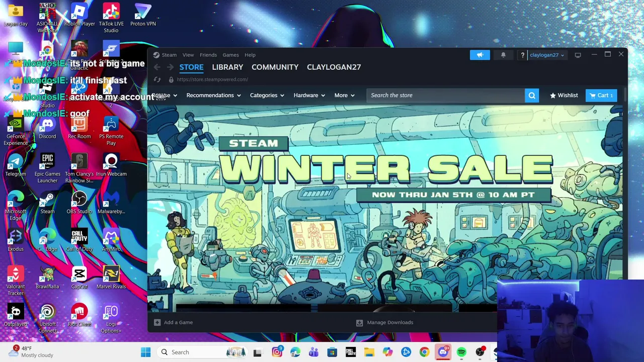This screenshot has width=644, height=362.
Task: Open the Steam menu in the title bar
Action: (169, 55)
